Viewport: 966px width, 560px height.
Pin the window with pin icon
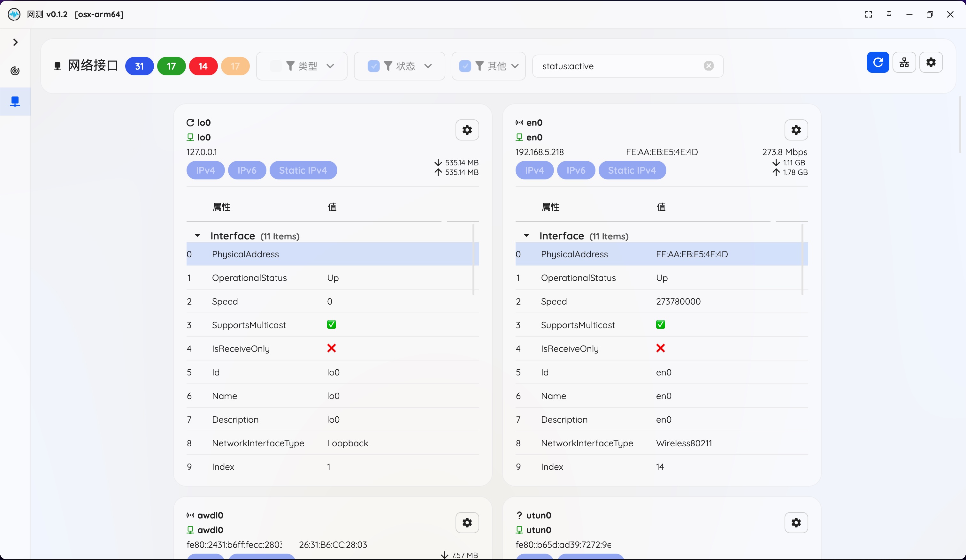(x=889, y=15)
